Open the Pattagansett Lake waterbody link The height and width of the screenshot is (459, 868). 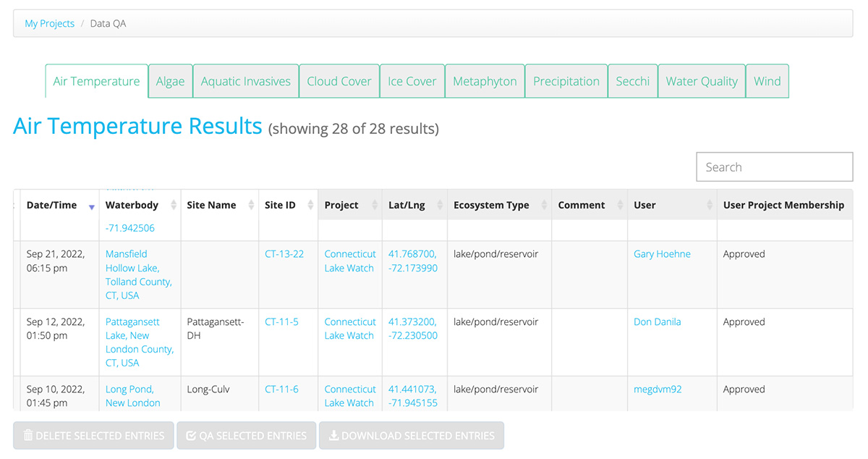pyautogui.click(x=132, y=321)
